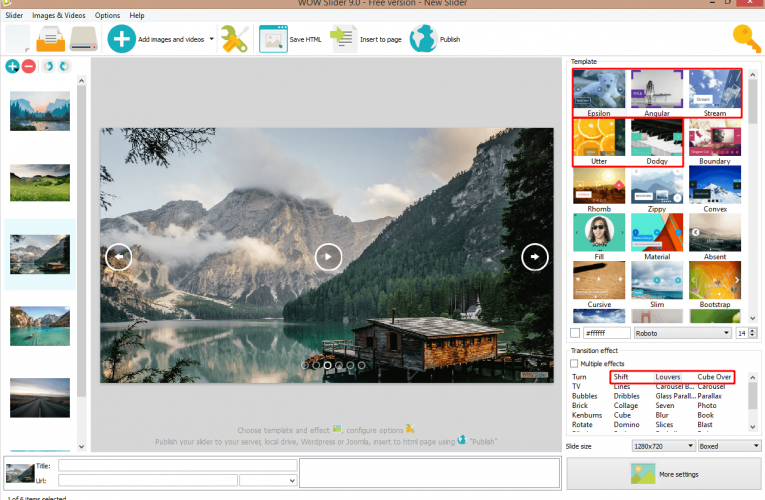Open the 1280x720 slide size dropdown

pos(663,446)
